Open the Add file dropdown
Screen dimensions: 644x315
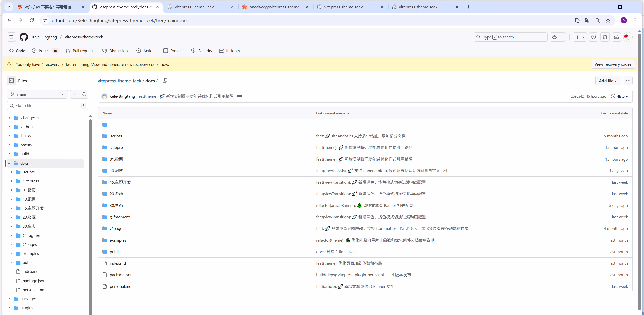(x=608, y=81)
